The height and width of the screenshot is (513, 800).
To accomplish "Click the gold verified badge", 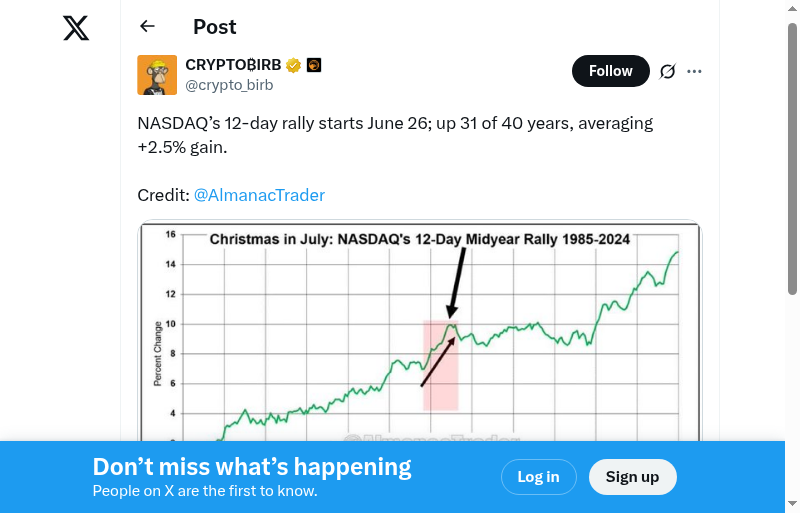I will (293, 66).
